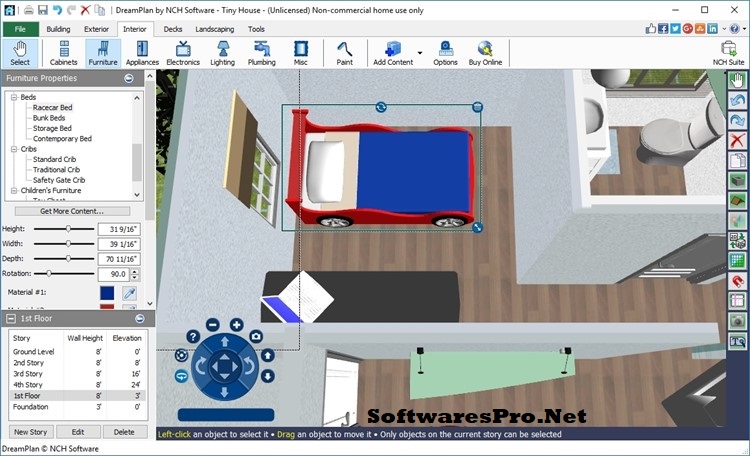Click the Get More Content button
The image size is (750, 456).
(x=71, y=211)
